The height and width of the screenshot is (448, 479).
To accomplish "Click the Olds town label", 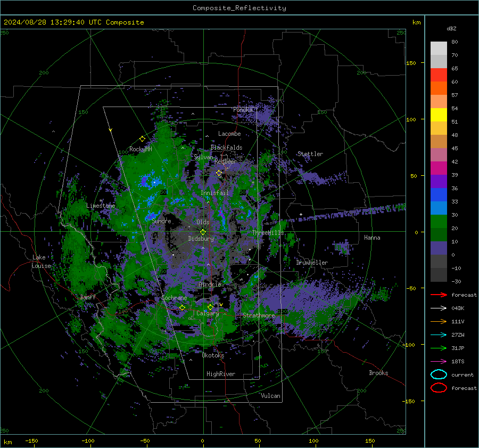I will [x=203, y=222].
